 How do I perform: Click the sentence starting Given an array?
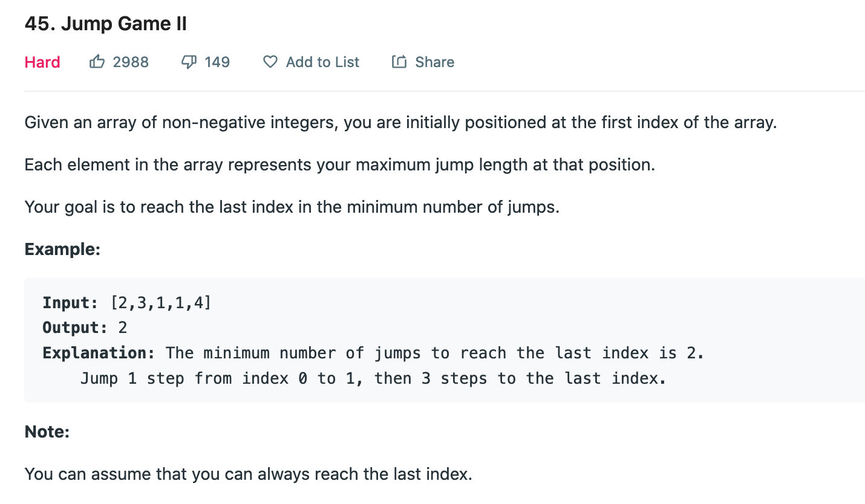coord(400,123)
